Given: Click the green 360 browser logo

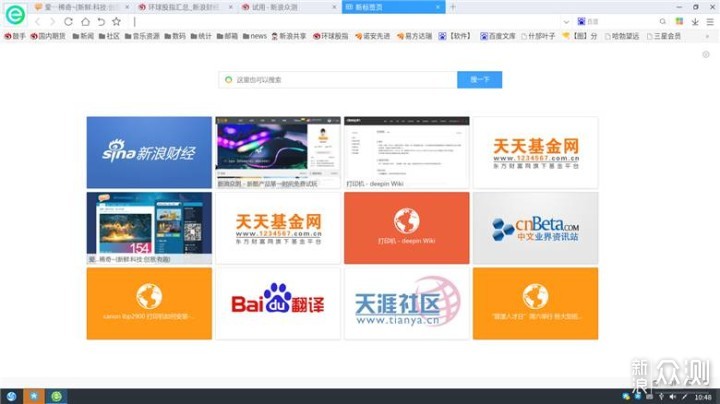Looking at the screenshot, I should tap(15, 15).
